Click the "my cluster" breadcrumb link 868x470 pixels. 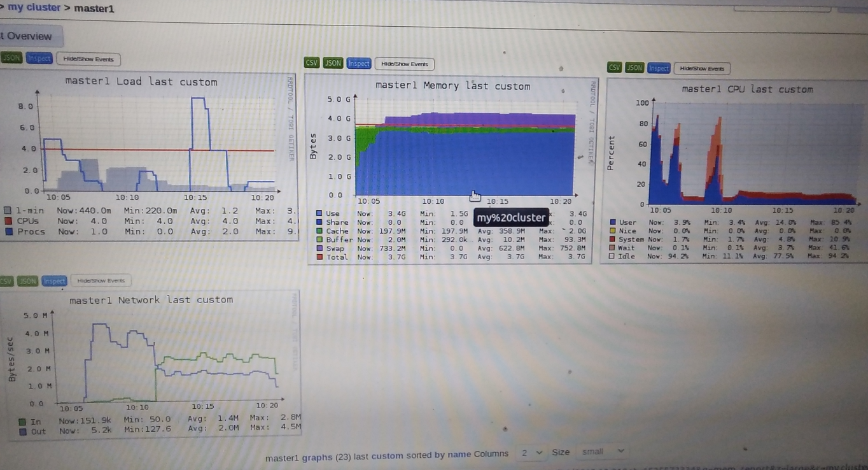click(34, 8)
